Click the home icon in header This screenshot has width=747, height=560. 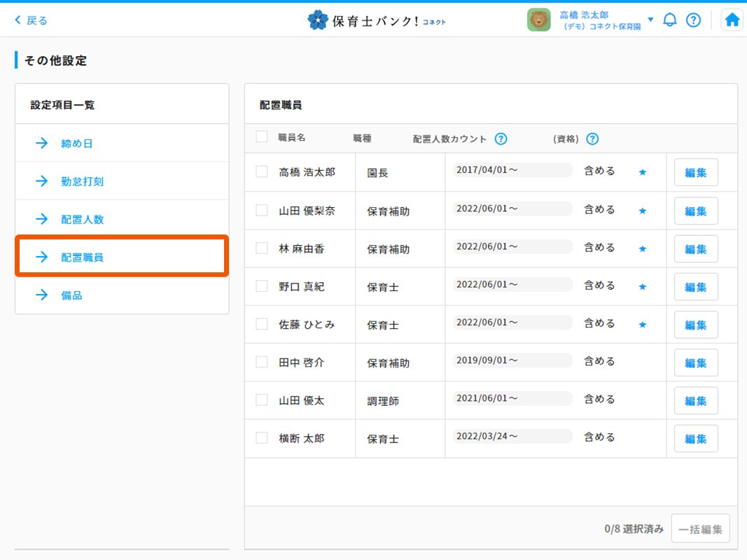[x=732, y=20]
